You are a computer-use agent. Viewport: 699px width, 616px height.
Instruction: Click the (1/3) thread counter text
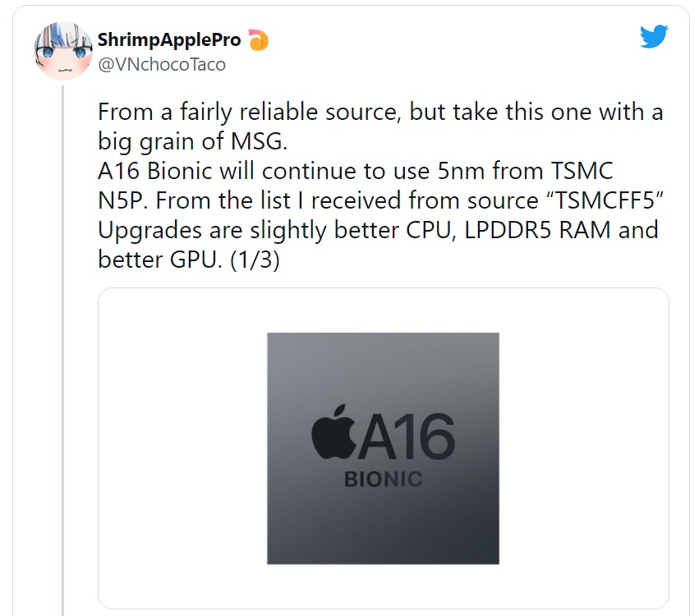(255, 260)
